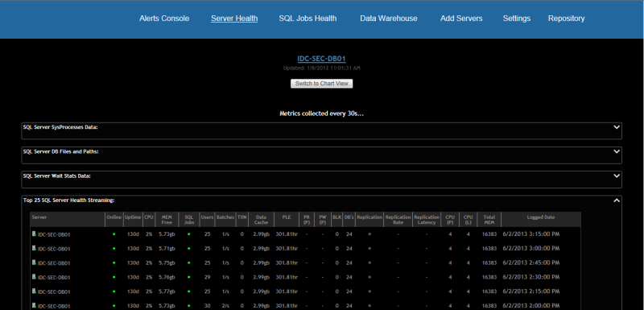Click Replication grey dot in 3:15:00 PM row
The width and height of the screenshot is (644, 310).
point(369,234)
